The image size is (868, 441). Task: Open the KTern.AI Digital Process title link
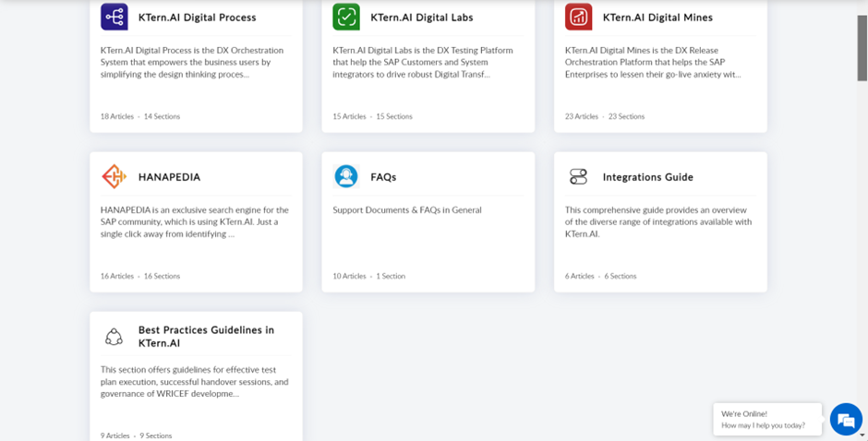[197, 18]
